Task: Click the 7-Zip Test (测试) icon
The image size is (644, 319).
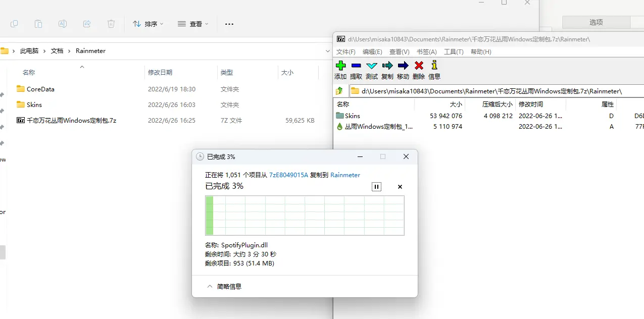Action: click(x=372, y=66)
